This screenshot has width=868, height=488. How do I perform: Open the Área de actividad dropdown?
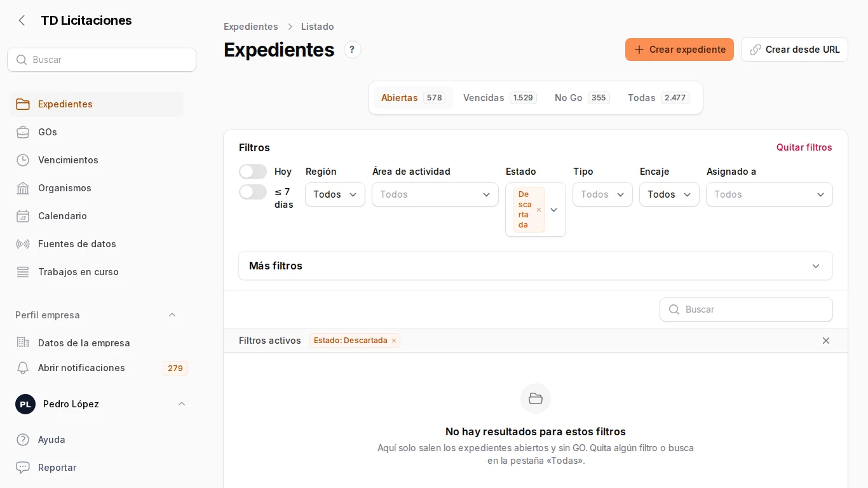(x=435, y=194)
